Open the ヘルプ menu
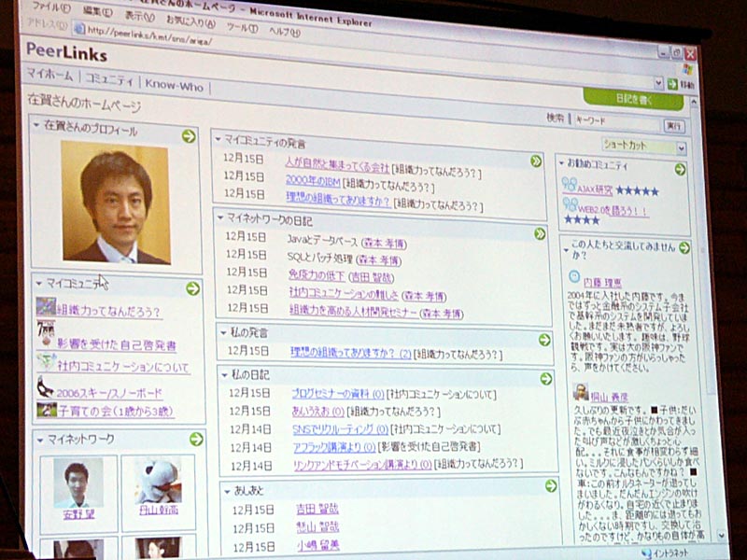Image resolution: width=747 pixels, height=560 pixels. 285,32
